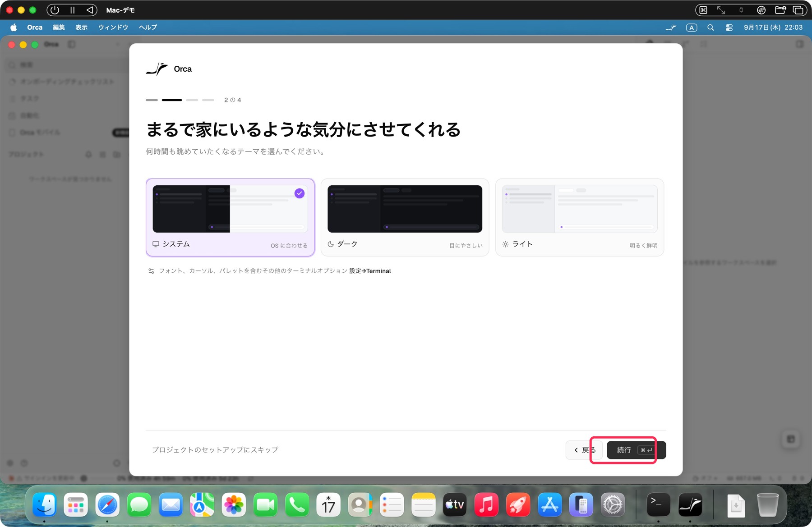
Task: Click the search field in Orca sidebar
Action: tap(68, 65)
